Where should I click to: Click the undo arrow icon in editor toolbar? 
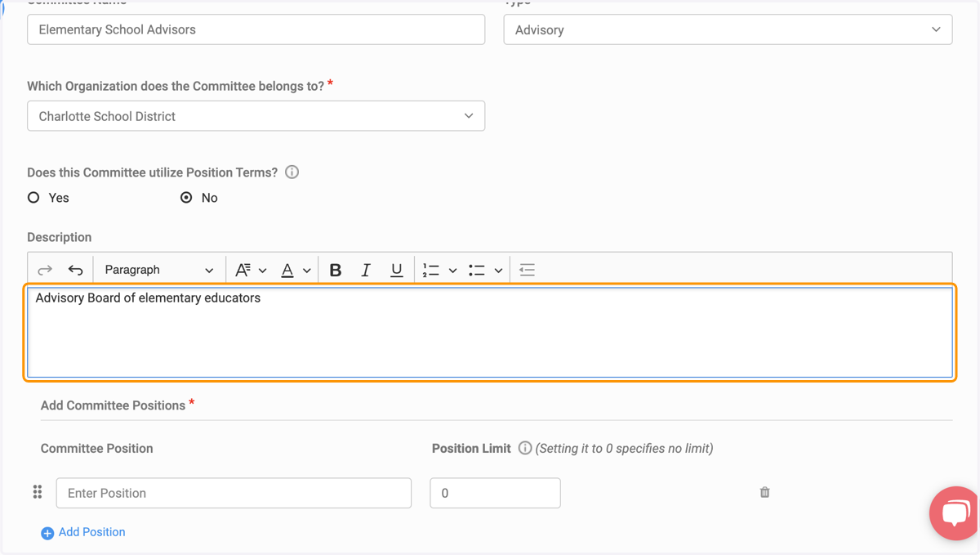coord(76,270)
